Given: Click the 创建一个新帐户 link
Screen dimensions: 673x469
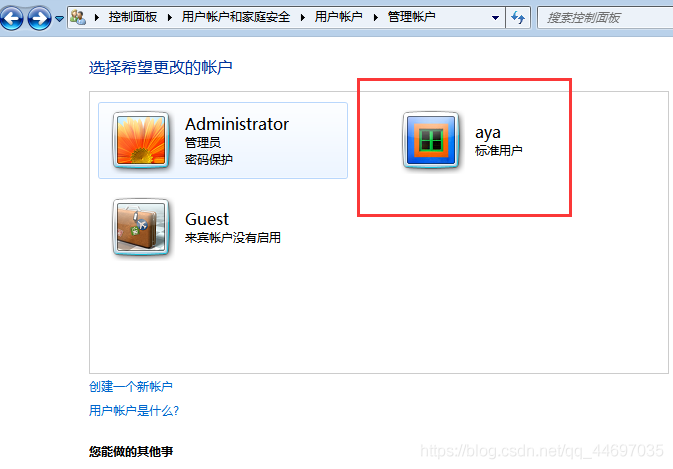Looking at the screenshot, I should (131, 387).
